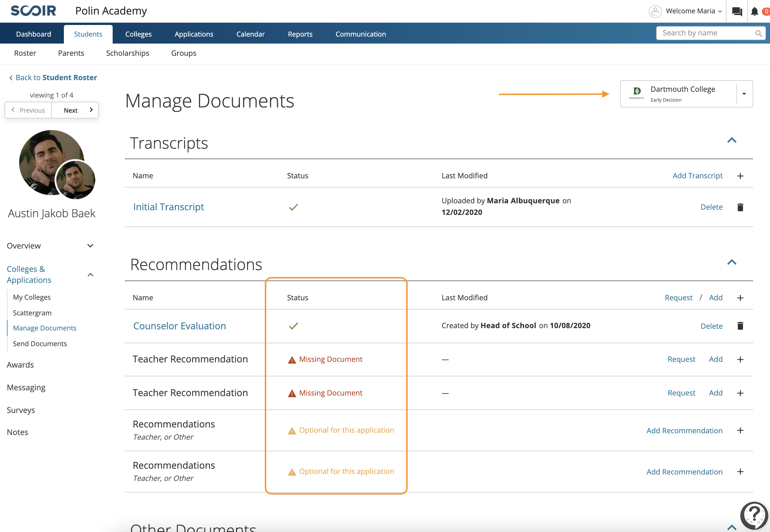Click plus icon for second optional Recommendations row
Viewport: 770px width, 532px height.
point(740,472)
